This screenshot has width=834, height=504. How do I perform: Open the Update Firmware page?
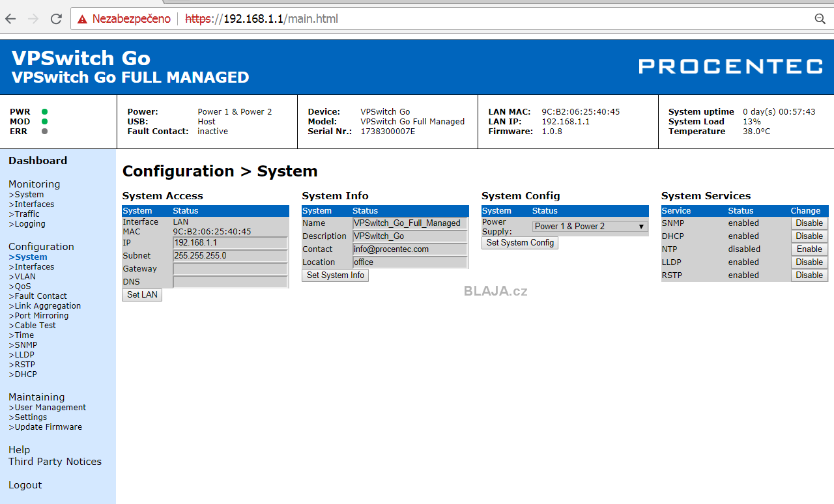click(x=46, y=427)
